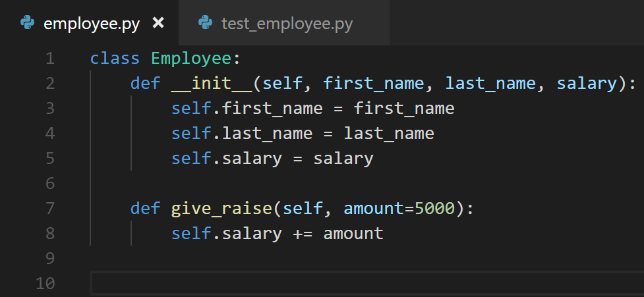Click the give_raise function name
The width and height of the screenshot is (644, 297).
pyautogui.click(x=221, y=208)
